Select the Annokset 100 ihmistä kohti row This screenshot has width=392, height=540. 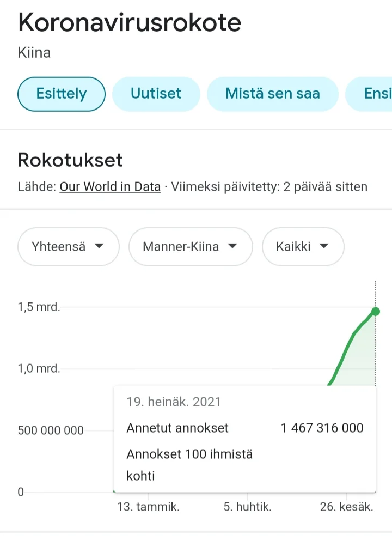189,464
